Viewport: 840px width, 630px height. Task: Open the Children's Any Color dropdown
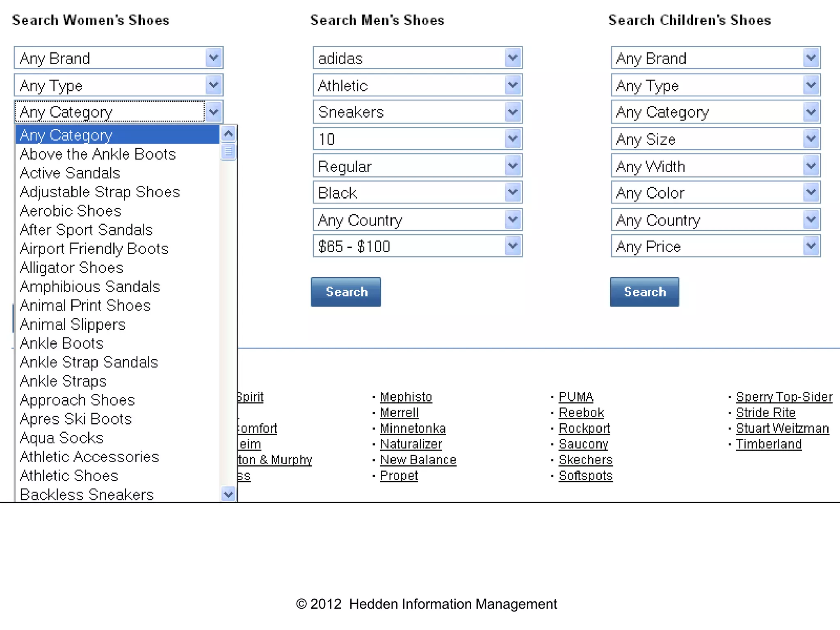[716, 192]
